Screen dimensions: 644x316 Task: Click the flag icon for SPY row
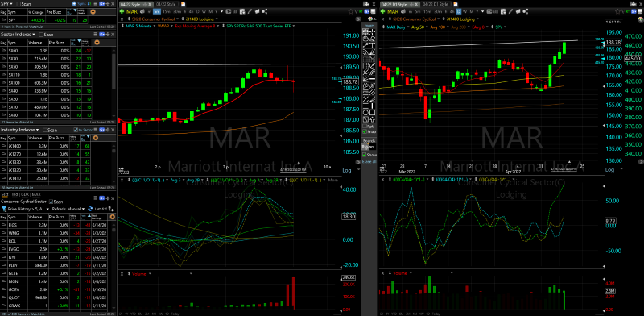click(4, 19)
